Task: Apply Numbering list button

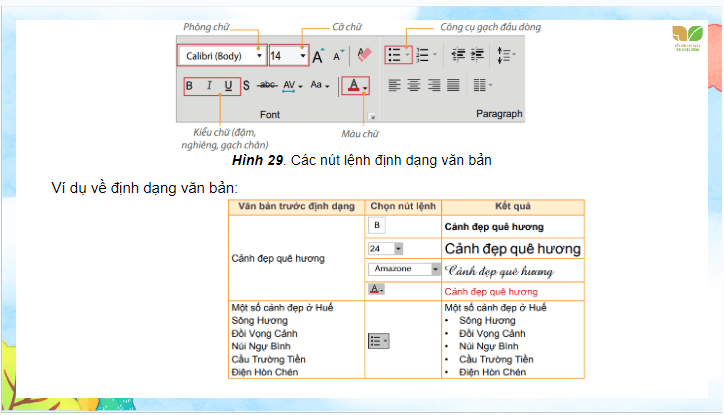Action: pos(422,55)
